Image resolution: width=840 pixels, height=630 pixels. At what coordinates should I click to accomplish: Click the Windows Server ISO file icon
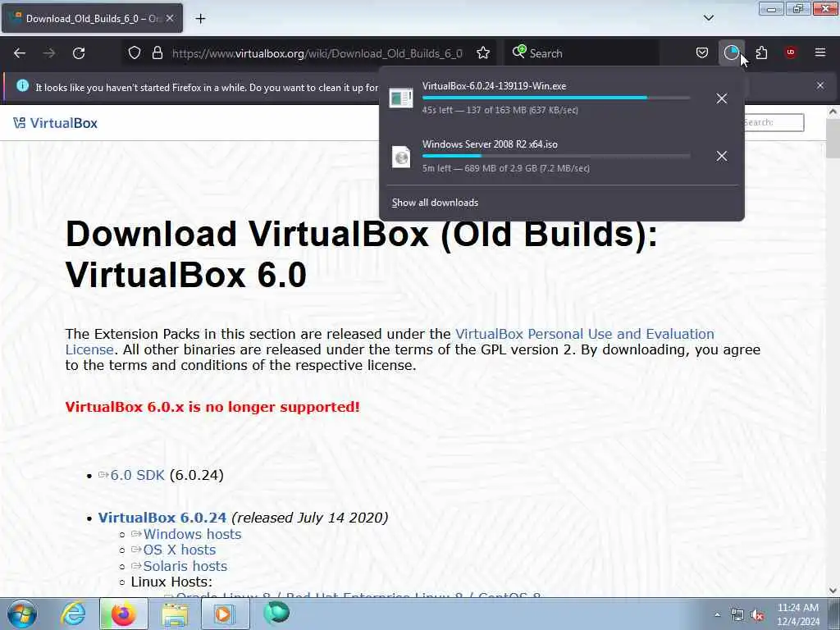coord(400,157)
